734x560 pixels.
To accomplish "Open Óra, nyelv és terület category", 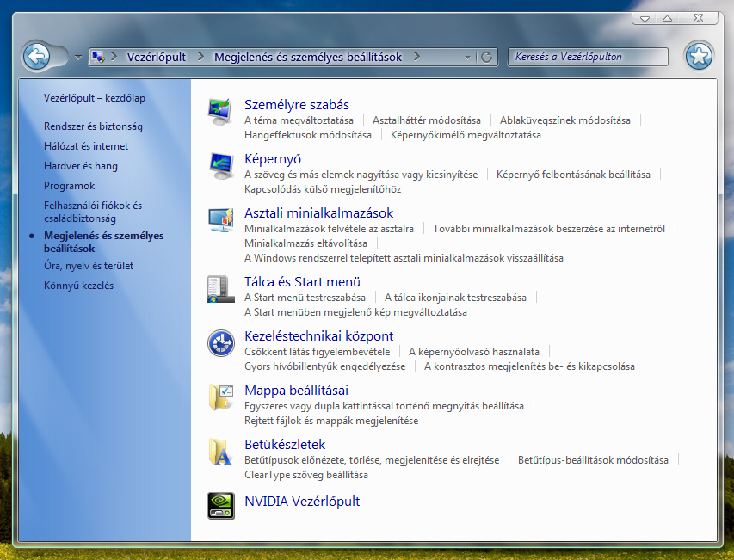I will [x=89, y=266].
